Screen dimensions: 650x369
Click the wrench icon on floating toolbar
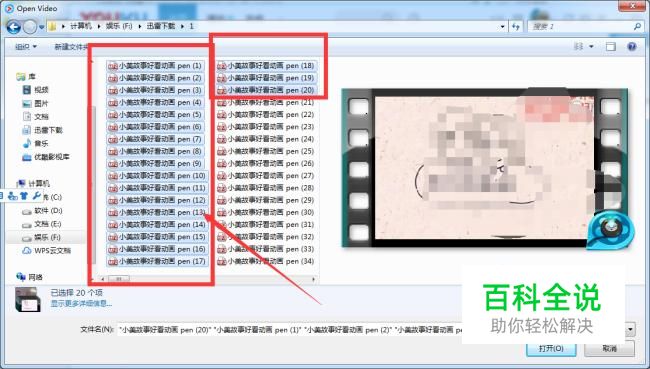pyautogui.click(x=36, y=196)
